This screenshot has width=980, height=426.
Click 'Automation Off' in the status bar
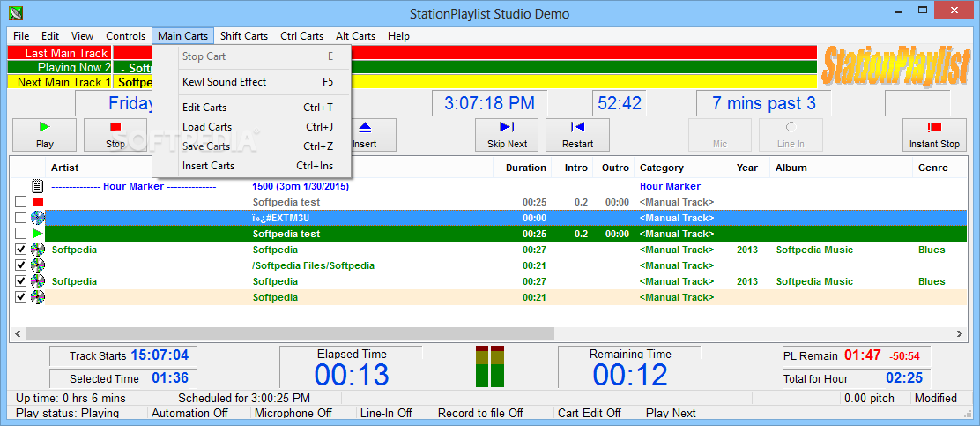click(189, 413)
